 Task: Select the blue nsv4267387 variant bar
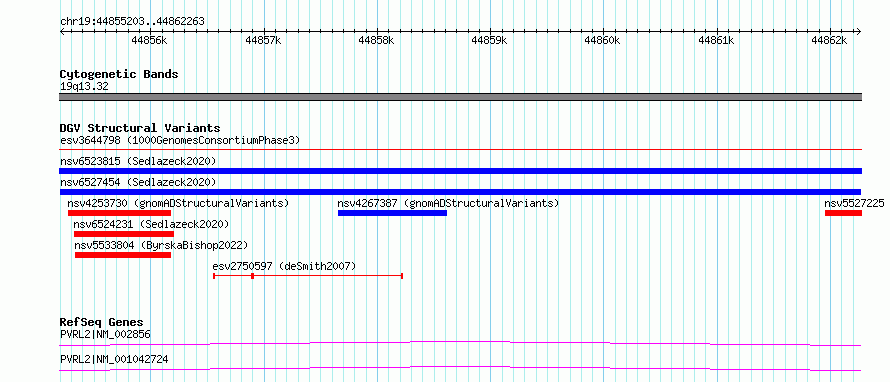[x=392, y=213]
